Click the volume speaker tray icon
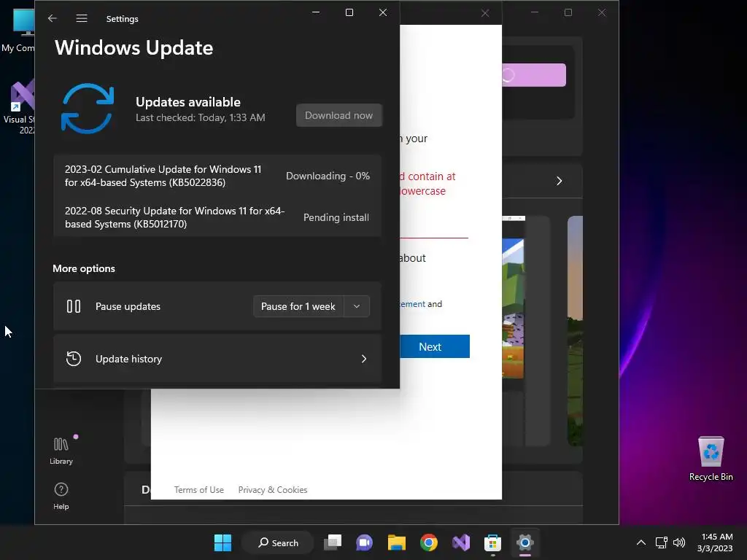This screenshot has height=560, width=747. point(679,542)
